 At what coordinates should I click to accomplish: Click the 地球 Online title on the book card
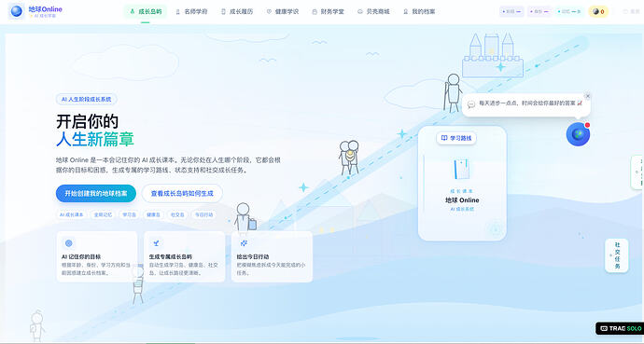coord(462,200)
